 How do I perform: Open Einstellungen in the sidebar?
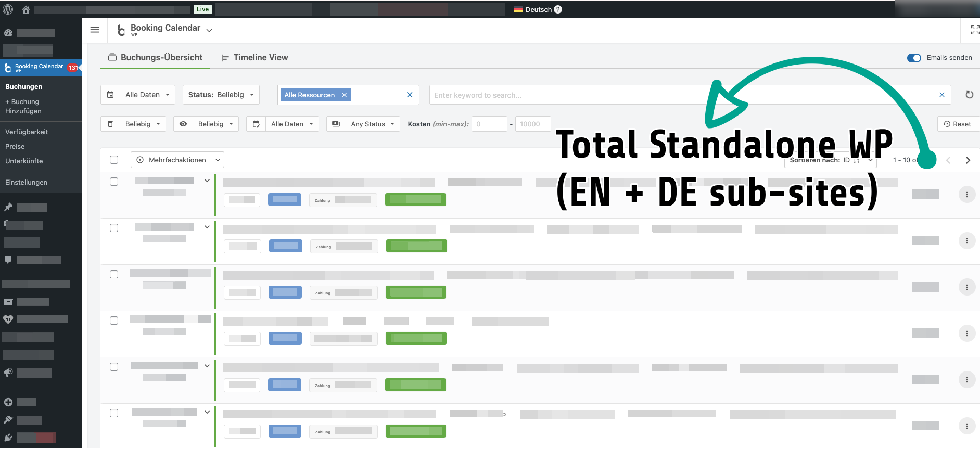(26, 183)
